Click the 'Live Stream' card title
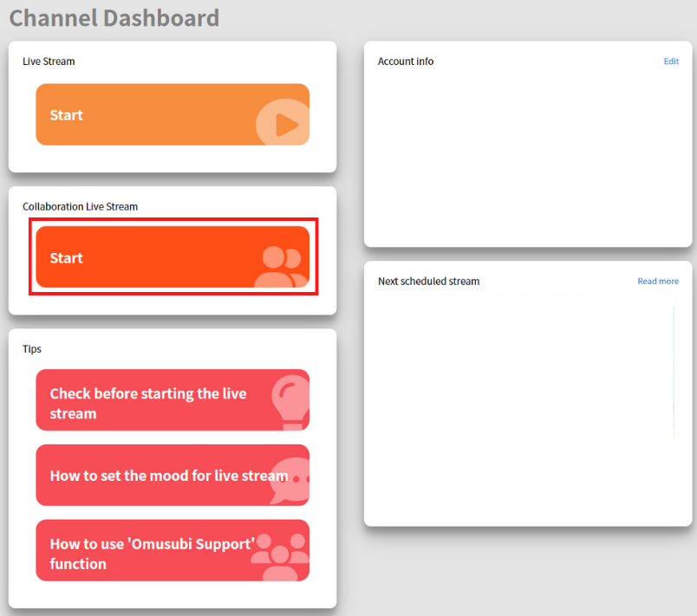 [x=49, y=62]
